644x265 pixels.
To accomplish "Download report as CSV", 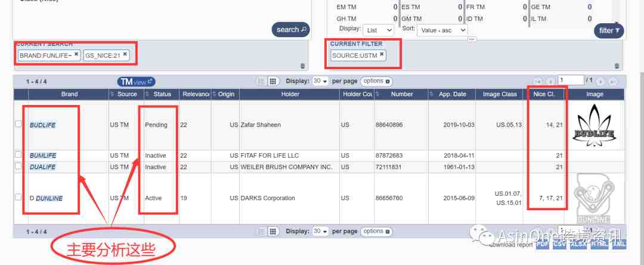I will tap(559, 244).
